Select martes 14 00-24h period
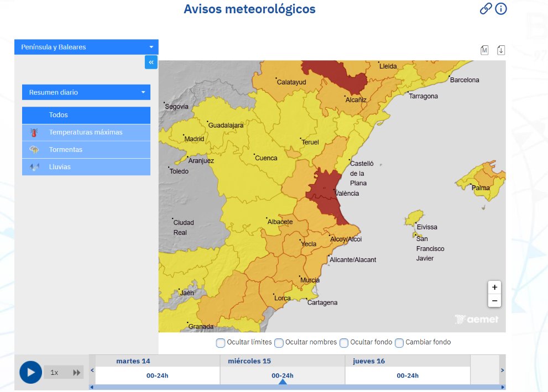548x392 pixels. tap(157, 375)
